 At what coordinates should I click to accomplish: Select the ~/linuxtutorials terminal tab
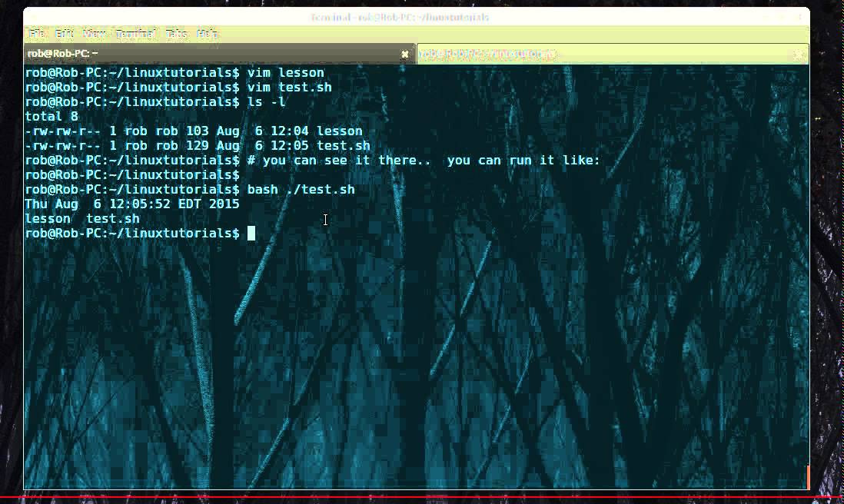[613, 54]
